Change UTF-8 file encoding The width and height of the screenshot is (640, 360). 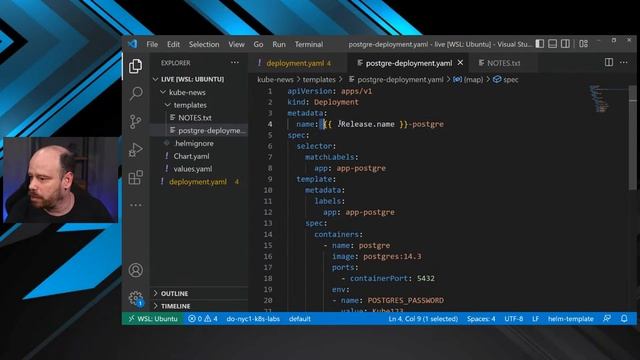[513, 319]
